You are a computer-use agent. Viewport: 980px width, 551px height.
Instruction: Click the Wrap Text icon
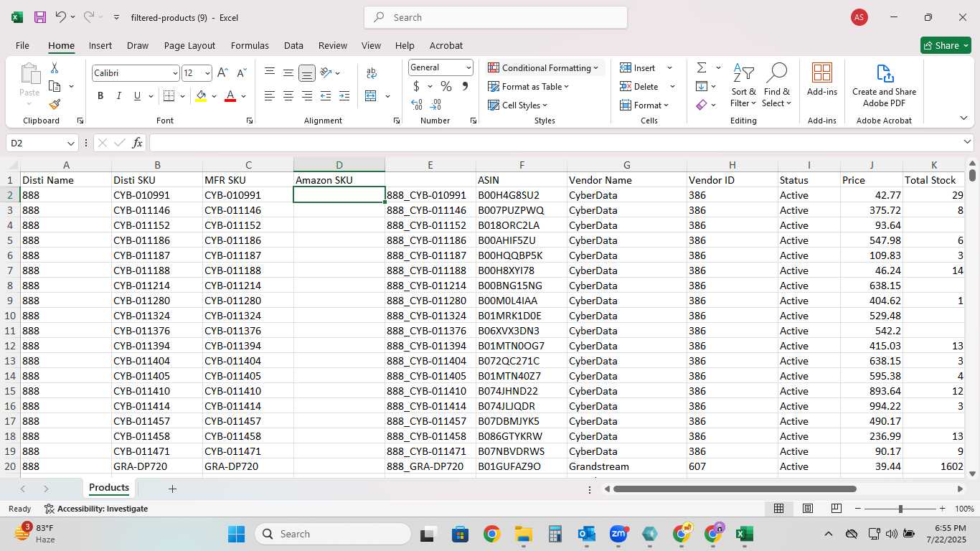tap(372, 73)
